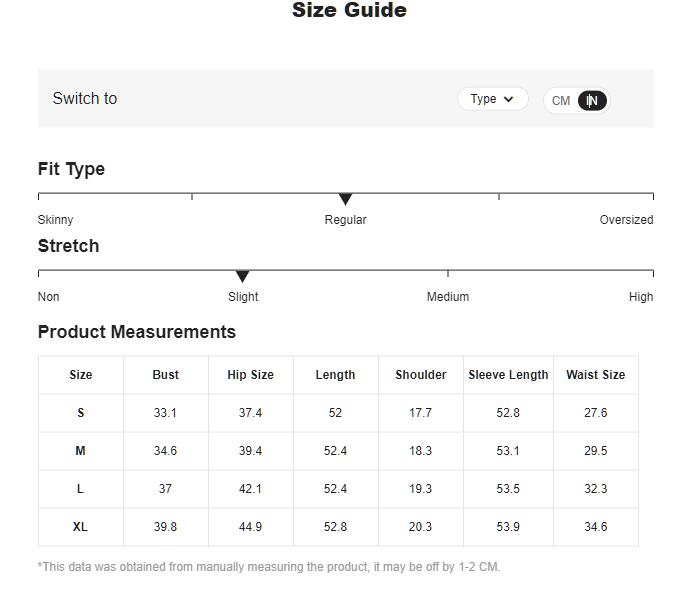Click the Type dropdown chevron arrow
Viewport: 697px width, 605px height.
[509, 99]
